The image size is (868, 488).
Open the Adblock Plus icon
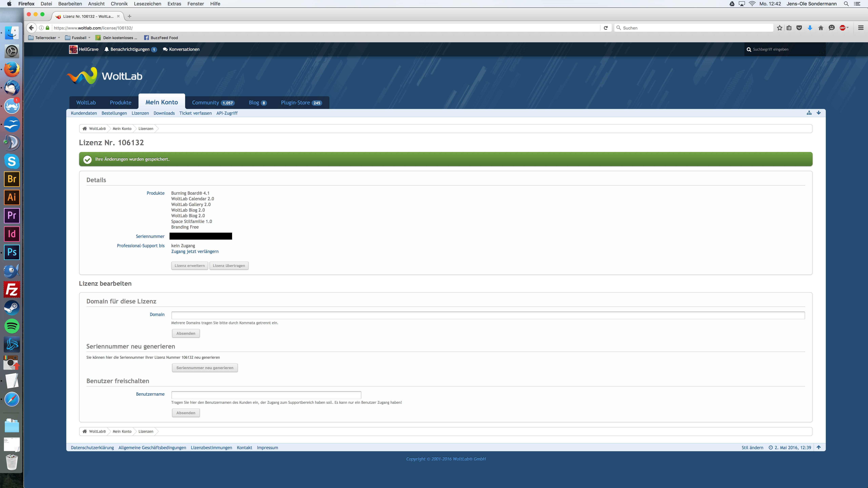tap(842, 28)
